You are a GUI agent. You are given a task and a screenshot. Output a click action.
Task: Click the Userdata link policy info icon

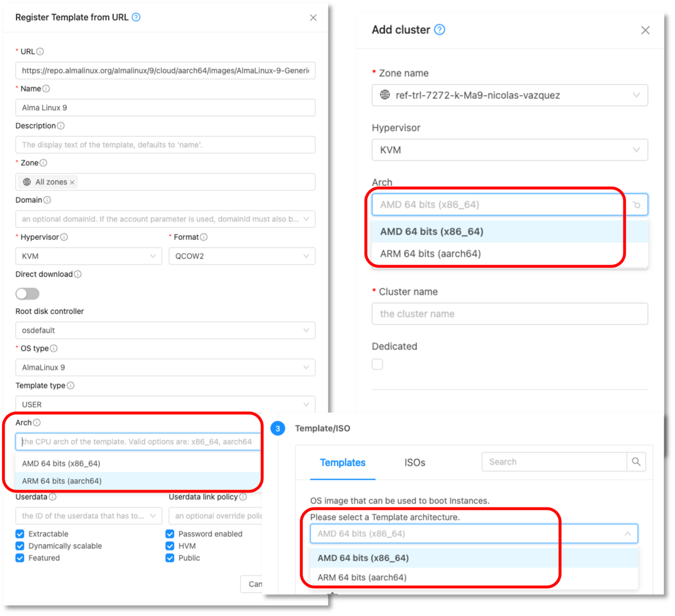tap(244, 497)
